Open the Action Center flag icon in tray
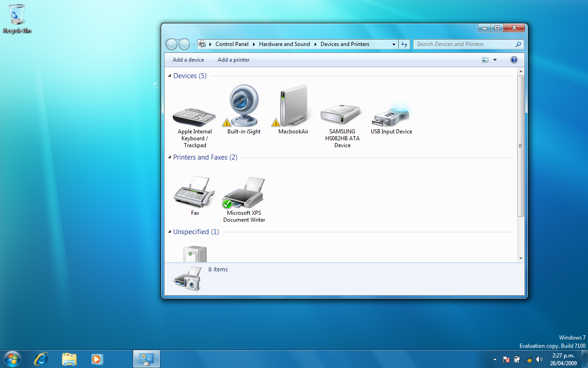Screen dimensions: 588x368 tap(506, 359)
